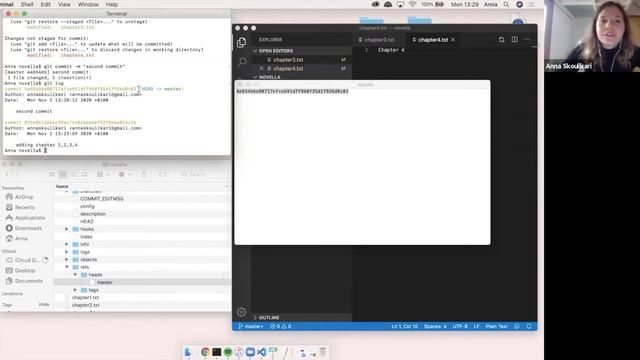Screen dimensions: 640x360
Task: Click Spaces: 4 indentation in status bar
Action: 435,326
